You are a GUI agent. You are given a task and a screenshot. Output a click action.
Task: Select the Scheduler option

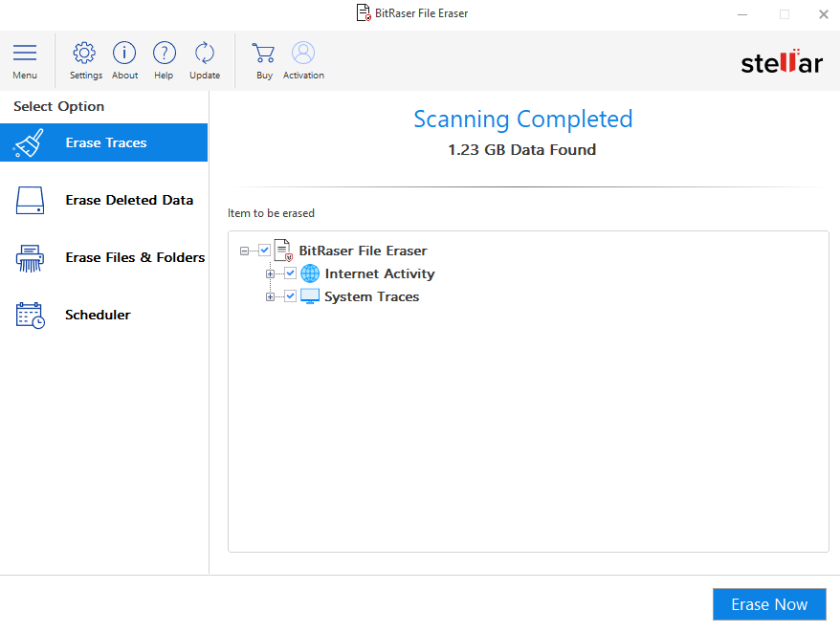coord(104,315)
